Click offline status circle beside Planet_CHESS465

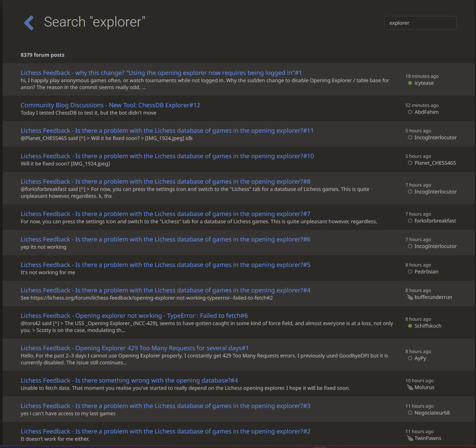[410, 163]
